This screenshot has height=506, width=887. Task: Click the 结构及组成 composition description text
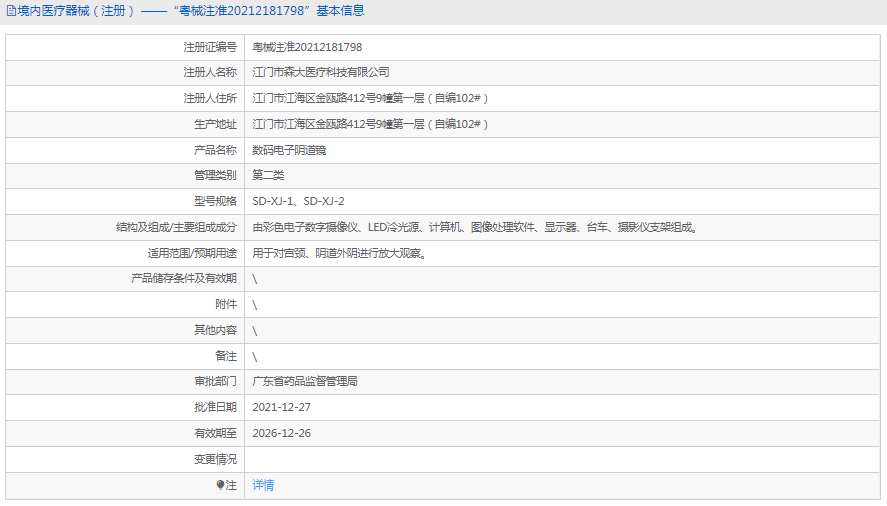coord(474,227)
